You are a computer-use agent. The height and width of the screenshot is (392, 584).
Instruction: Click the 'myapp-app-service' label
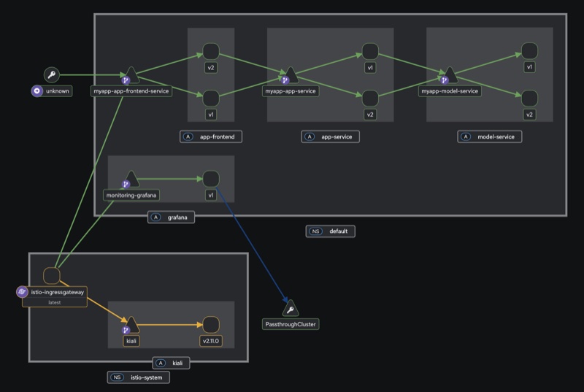pyautogui.click(x=291, y=91)
